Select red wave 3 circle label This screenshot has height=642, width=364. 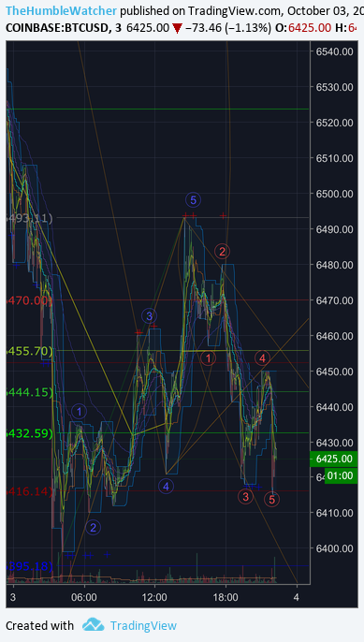245,497
